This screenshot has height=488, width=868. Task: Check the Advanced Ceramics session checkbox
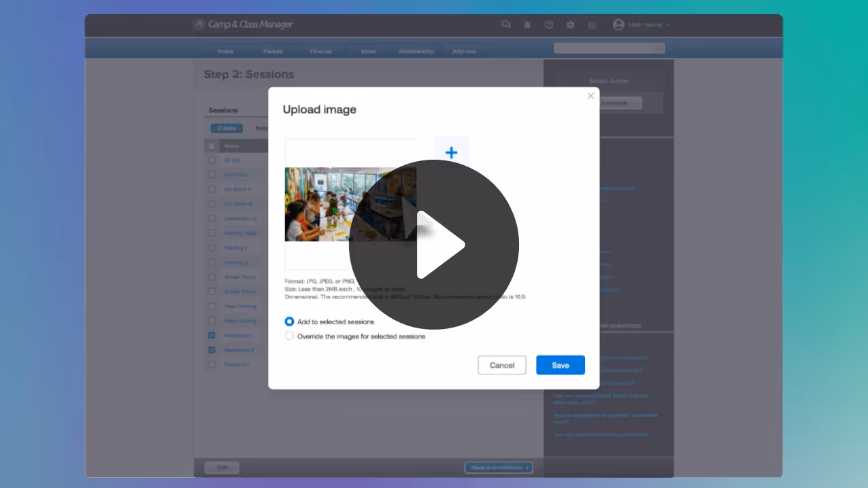pos(212,219)
